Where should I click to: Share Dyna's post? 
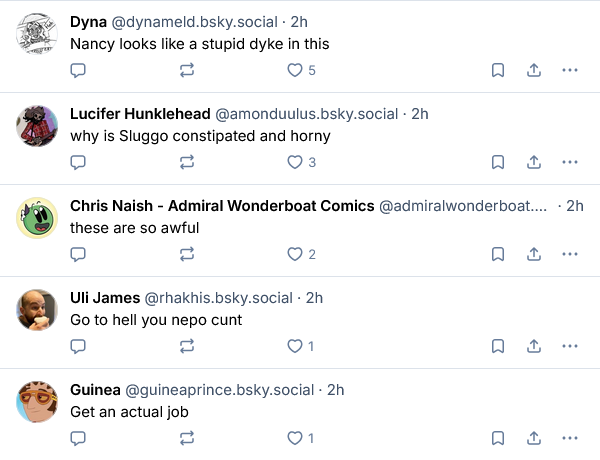click(534, 70)
